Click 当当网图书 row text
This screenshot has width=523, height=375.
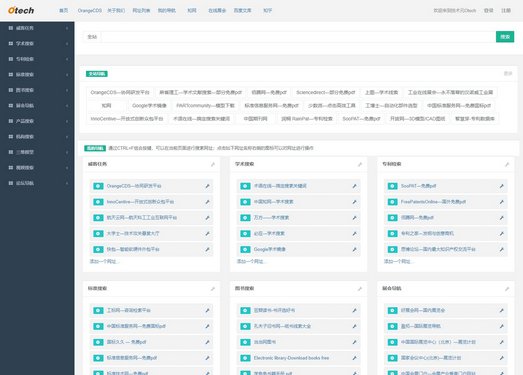point(265,342)
